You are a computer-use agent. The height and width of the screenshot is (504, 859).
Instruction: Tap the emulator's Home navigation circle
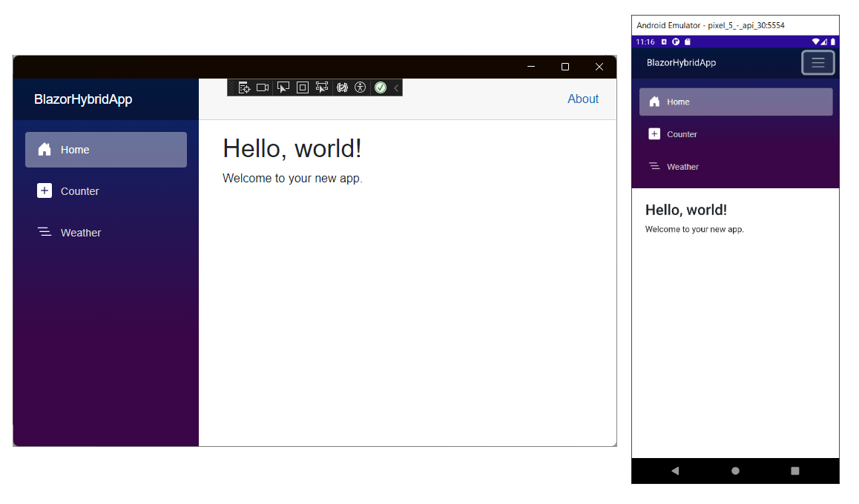[734, 471]
